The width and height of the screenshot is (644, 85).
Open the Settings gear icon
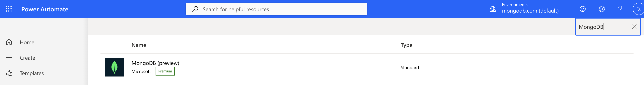click(602, 9)
